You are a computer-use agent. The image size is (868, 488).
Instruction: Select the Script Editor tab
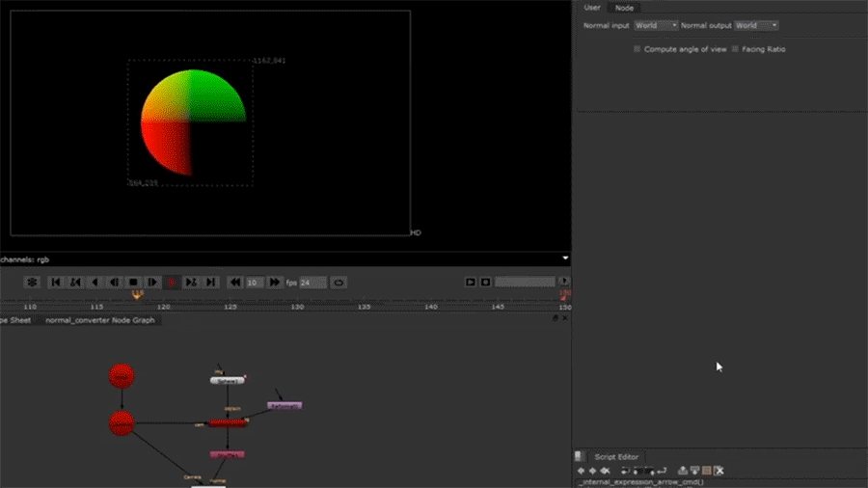coord(616,457)
